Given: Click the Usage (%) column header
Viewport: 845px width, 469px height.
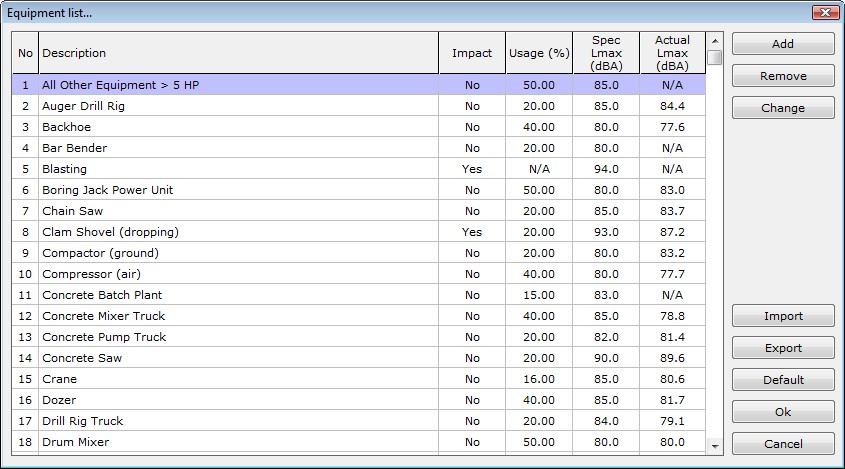Looking at the screenshot, I should pos(538,53).
